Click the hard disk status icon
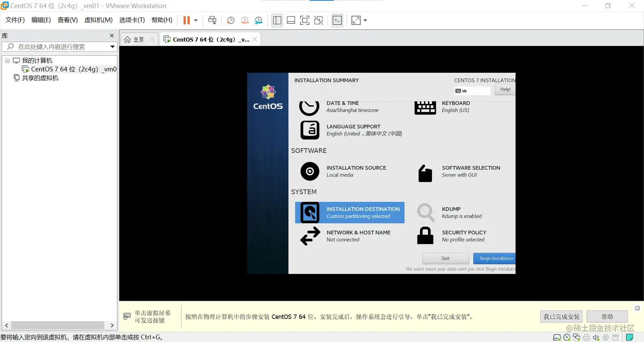This screenshot has height=342, width=644. click(557, 337)
